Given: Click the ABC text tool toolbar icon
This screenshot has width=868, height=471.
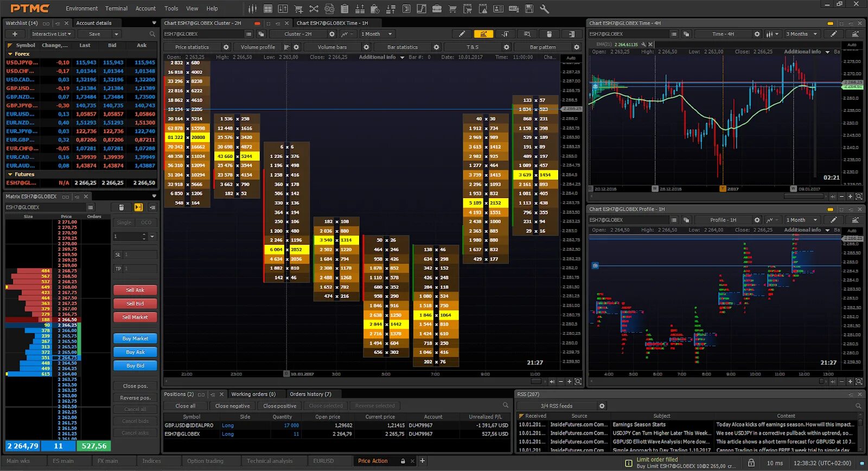Looking at the screenshot, I should 514,9.
